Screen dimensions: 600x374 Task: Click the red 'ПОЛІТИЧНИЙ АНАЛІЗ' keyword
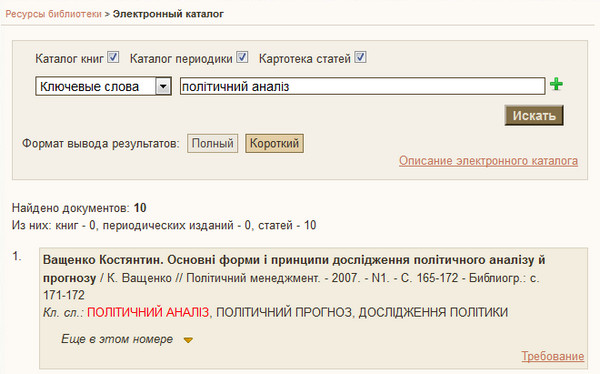148,312
